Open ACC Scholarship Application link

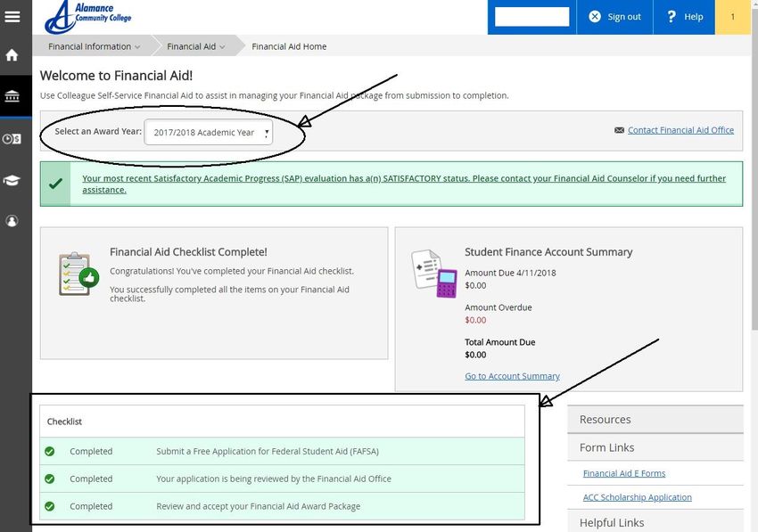click(x=637, y=497)
